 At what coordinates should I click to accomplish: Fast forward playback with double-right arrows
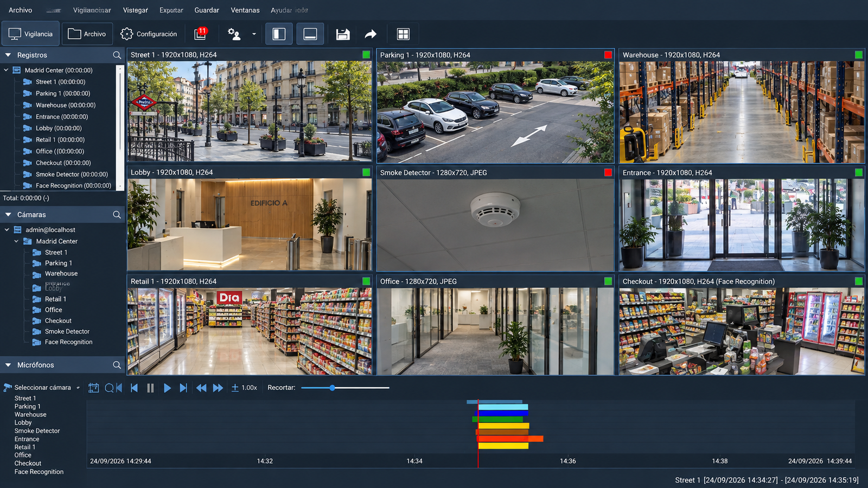(218, 388)
